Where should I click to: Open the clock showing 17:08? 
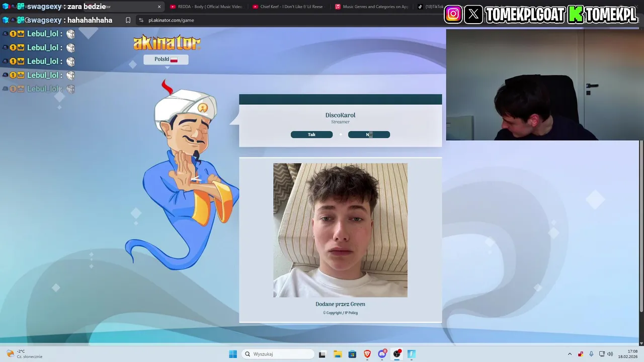pyautogui.click(x=627, y=354)
